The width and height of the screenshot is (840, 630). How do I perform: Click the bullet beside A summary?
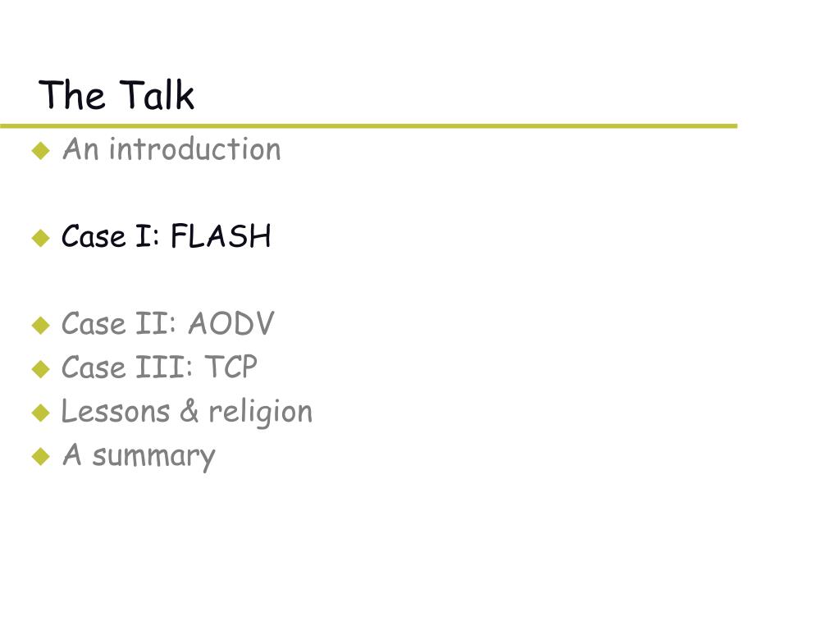click(41, 456)
